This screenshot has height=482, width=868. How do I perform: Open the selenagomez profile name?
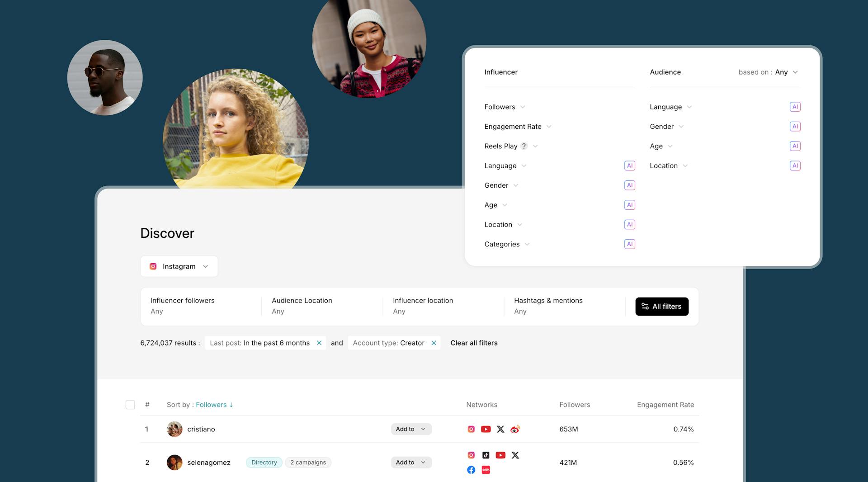tap(209, 463)
